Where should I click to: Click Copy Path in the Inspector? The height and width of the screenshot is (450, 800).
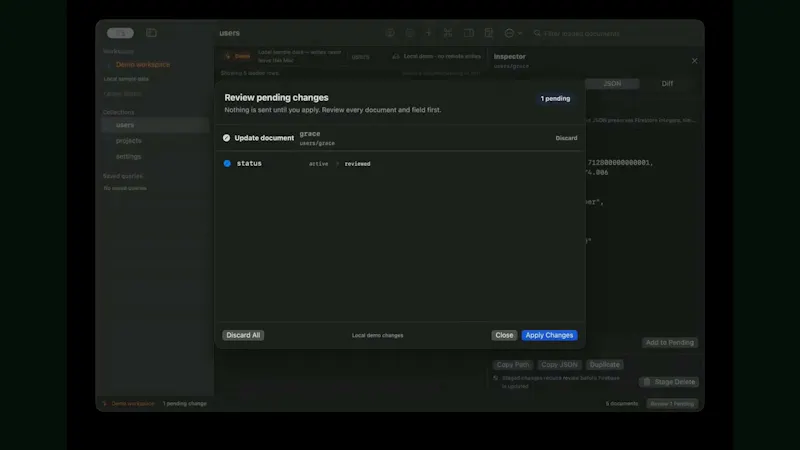pyautogui.click(x=513, y=365)
